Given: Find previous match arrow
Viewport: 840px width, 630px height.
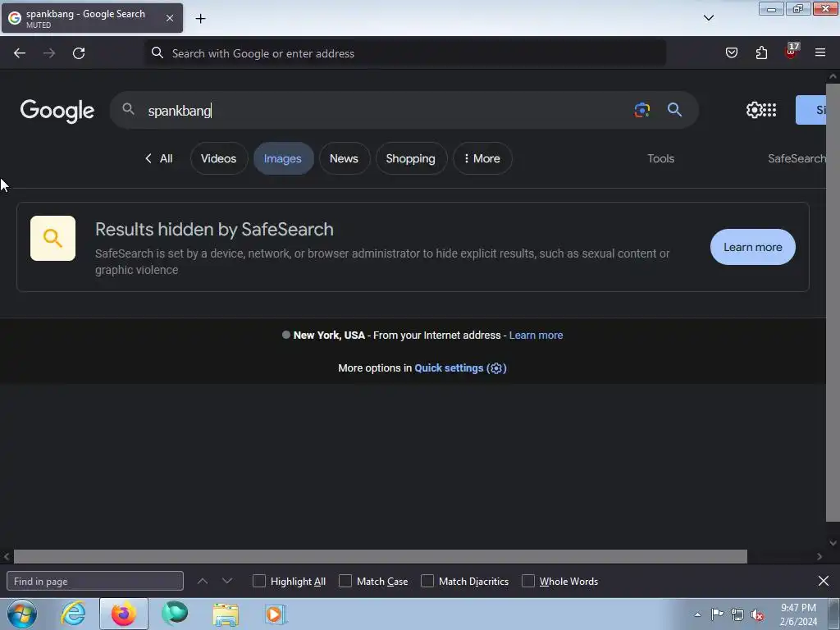Looking at the screenshot, I should pos(203,581).
